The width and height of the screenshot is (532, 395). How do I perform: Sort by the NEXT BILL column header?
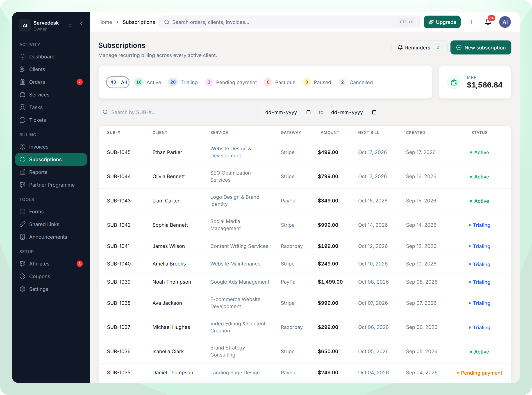(x=368, y=133)
